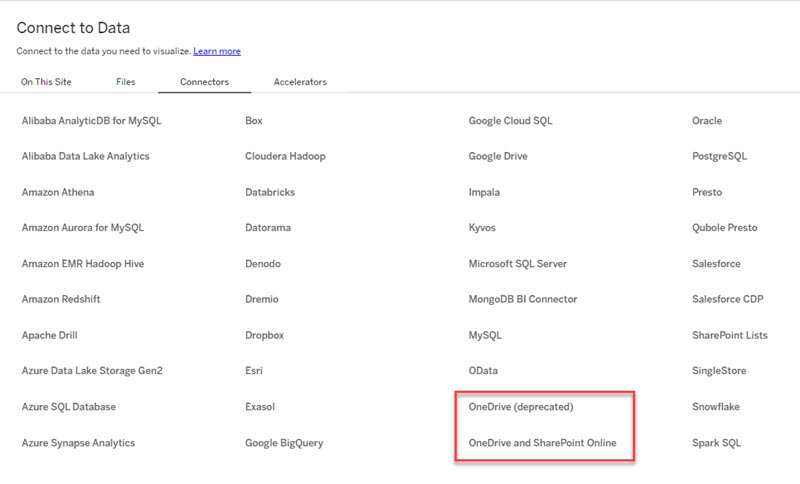The width and height of the screenshot is (800, 484).
Task: Select the Box connector
Action: [254, 121]
